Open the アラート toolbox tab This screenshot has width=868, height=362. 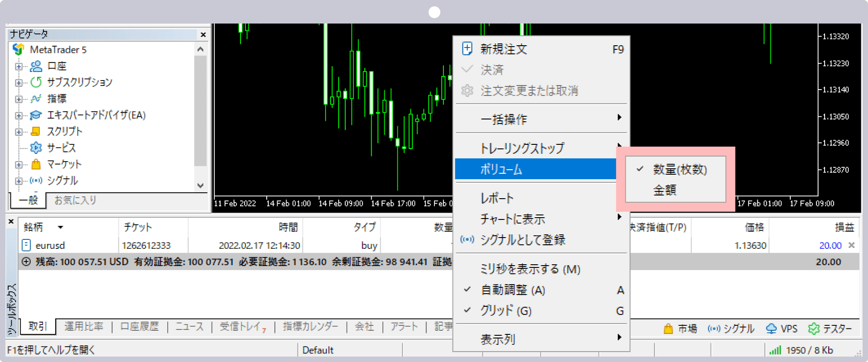pyautogui.click(x=404, y=326)
